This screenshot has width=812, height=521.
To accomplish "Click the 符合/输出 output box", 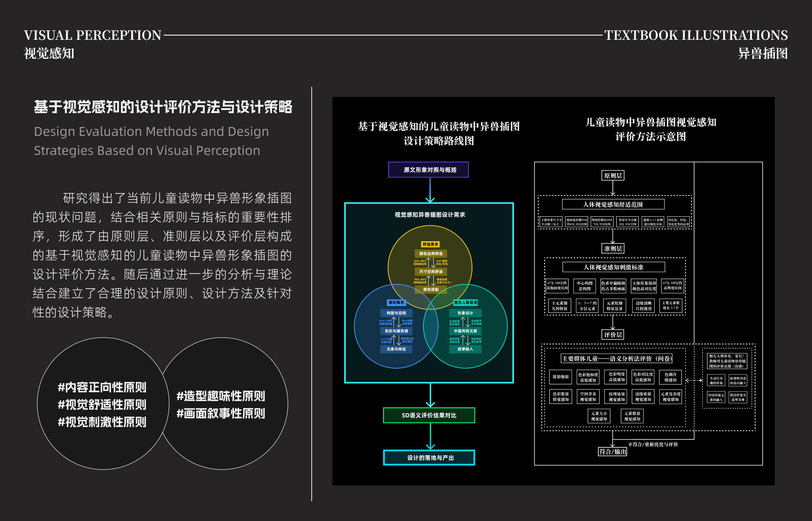I will coord(612,452).
